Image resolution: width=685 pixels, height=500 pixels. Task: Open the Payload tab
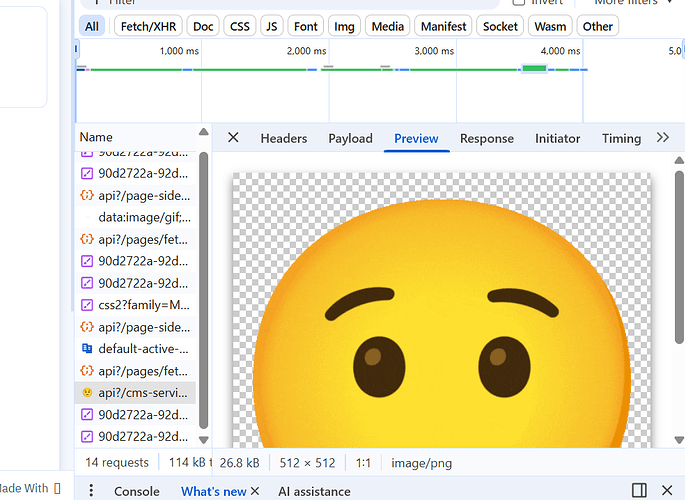(x=350, y=138)
